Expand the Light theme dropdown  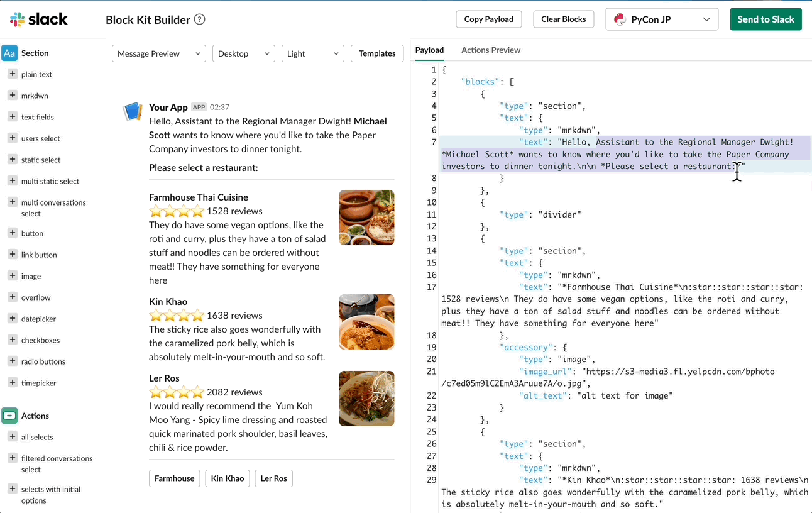pyautogui.click(x=312, y=53)
